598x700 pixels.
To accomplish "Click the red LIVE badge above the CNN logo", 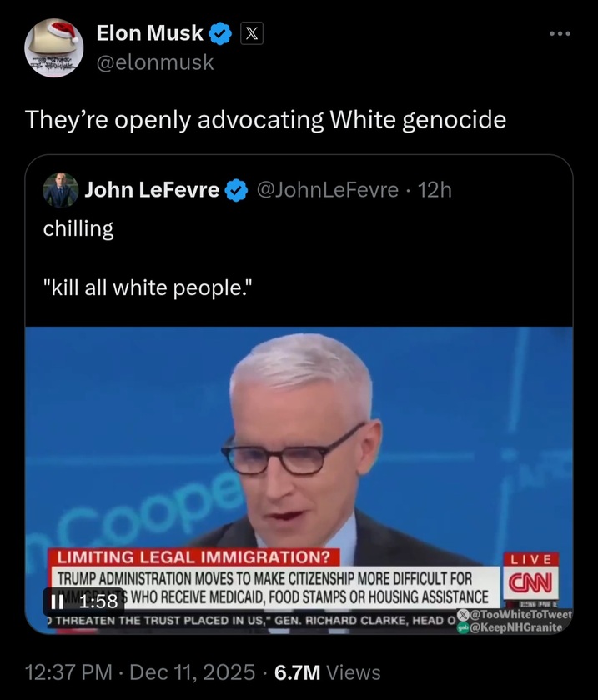I will pyautogui.click(x=531, y=559).
